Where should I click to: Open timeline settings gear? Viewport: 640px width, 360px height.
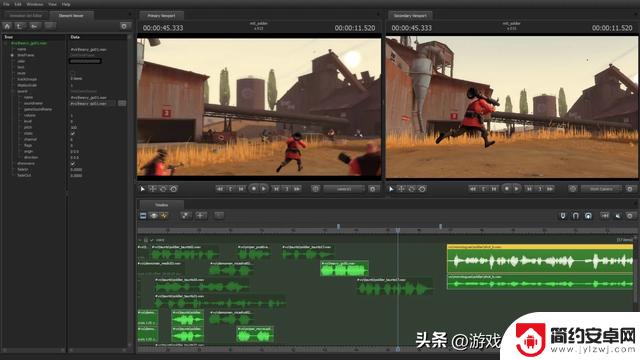pyautogui.click(x=630, y=216)
